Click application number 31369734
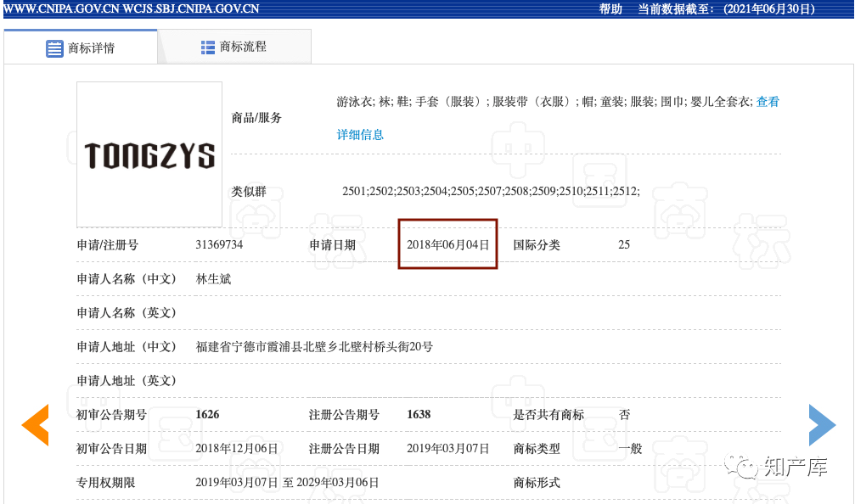This screenshot has width=855, height=504. (x=219, y=245)
